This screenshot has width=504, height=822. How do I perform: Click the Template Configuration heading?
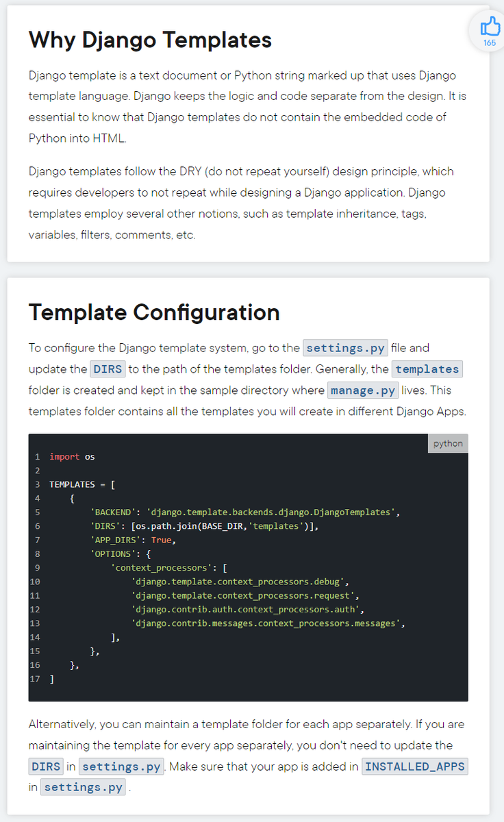[x=154, y=312]
